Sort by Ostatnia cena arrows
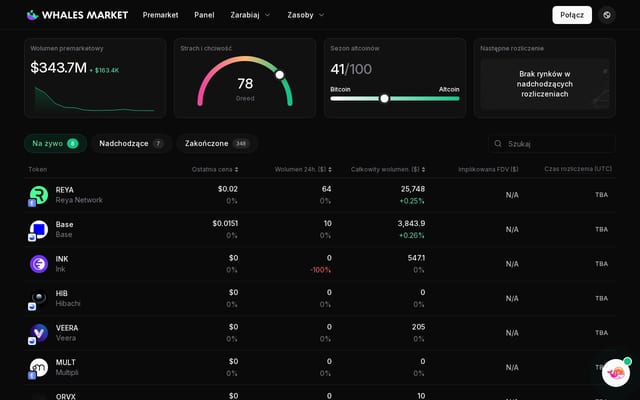The width and height of the screenshot is (640, 400). click(x=236, y=169)
